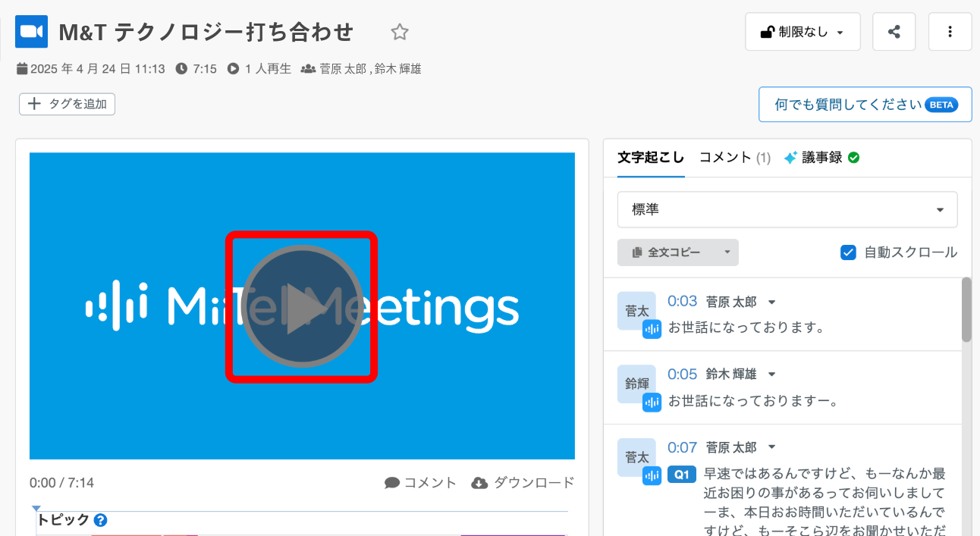Image resolution: width=980 pixels, height=536 pixels.
Task: Open speaker dropdown for 0:07 菅原 太郎
Action: pos(771,447)
